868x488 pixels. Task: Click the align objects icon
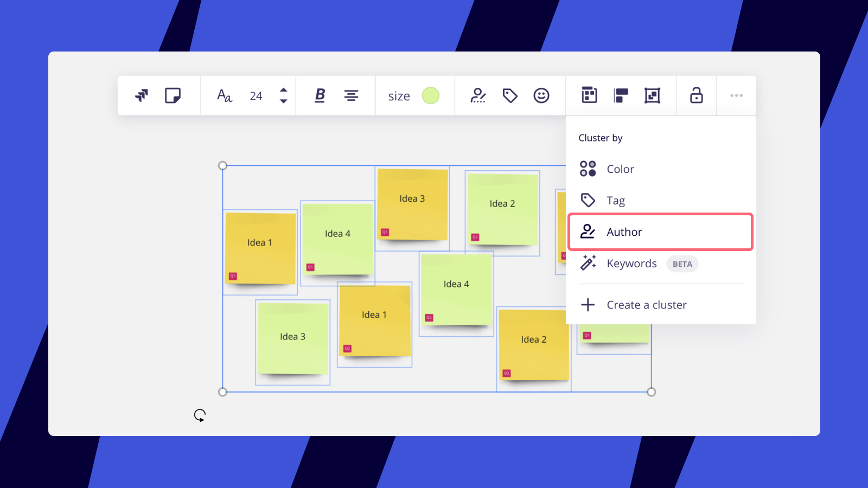[x=621, y=95]
